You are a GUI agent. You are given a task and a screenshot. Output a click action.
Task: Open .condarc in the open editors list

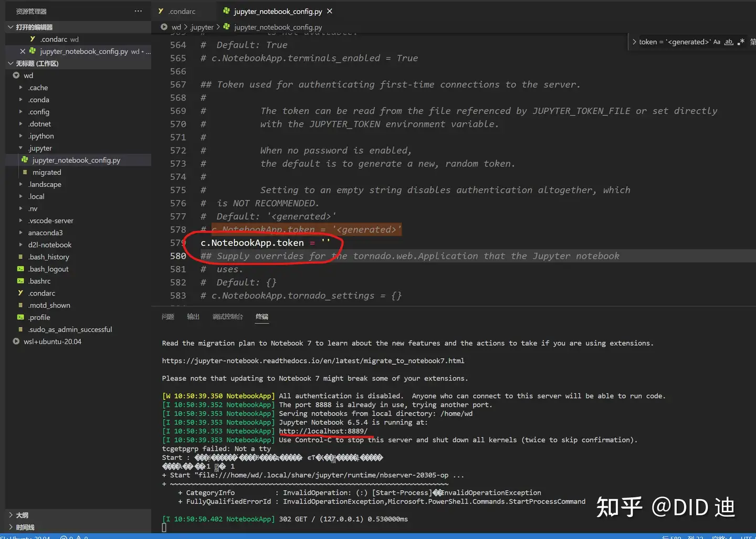pos(78,39)
